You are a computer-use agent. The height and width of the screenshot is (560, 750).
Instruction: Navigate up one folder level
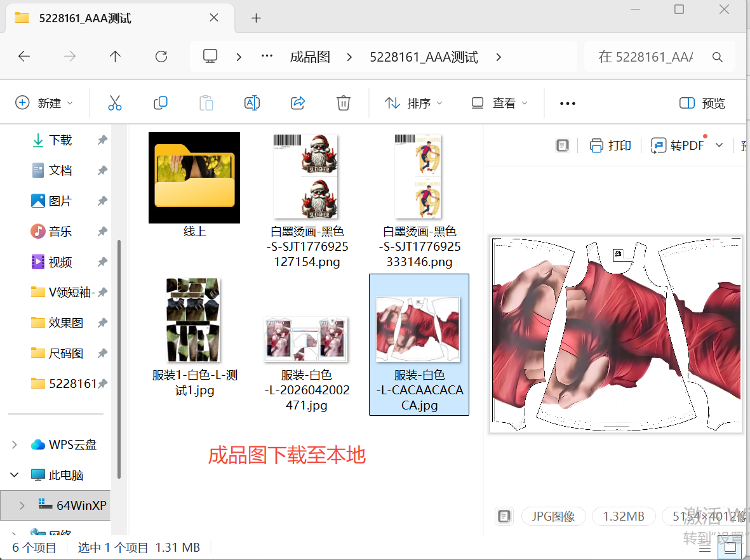(x=115, y=57)
